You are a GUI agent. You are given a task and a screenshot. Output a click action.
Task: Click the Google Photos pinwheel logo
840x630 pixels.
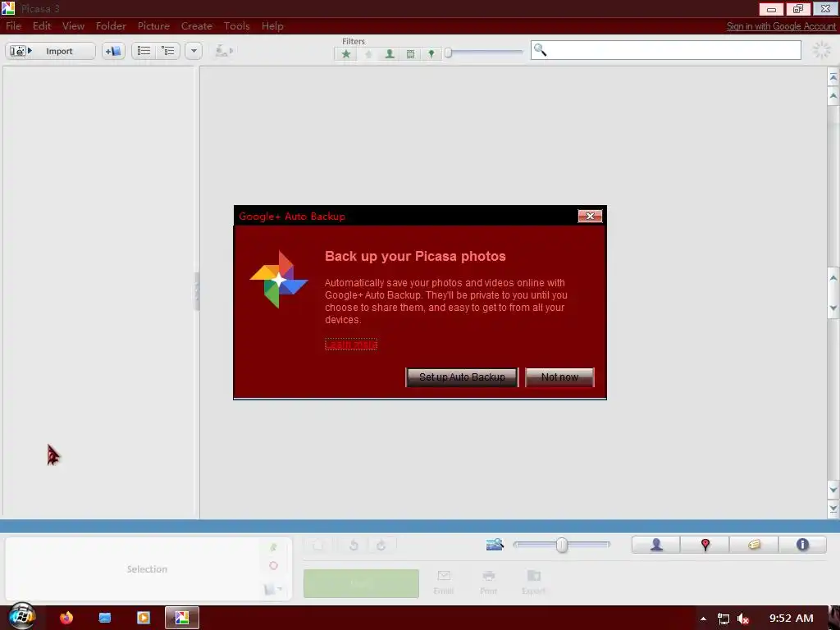pyautogui.click(x=279, y=279)
